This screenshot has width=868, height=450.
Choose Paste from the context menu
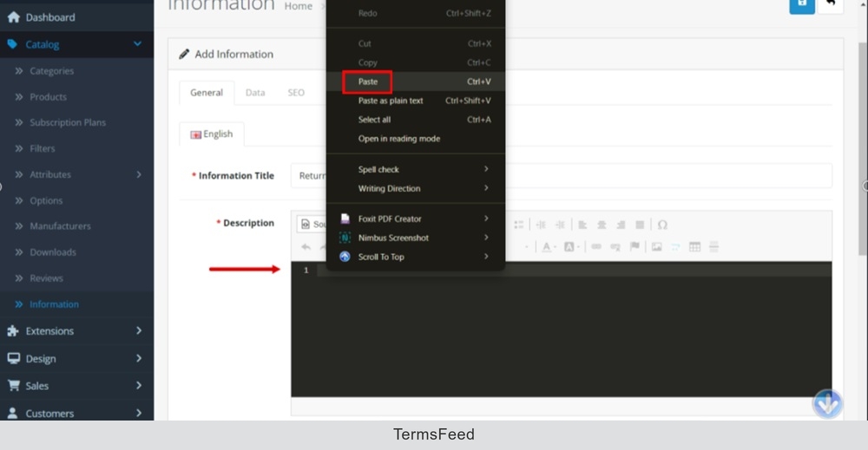416,82
